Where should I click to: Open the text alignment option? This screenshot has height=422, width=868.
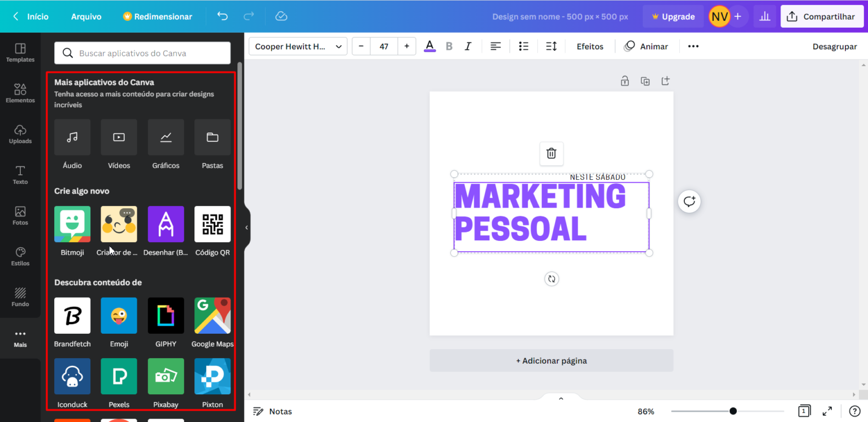[496, 46]
